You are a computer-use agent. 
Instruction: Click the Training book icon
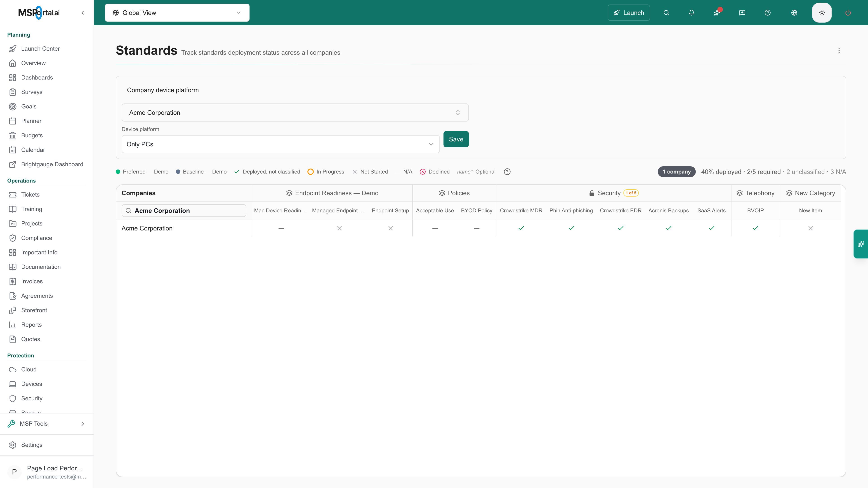[x=12, y=209]
